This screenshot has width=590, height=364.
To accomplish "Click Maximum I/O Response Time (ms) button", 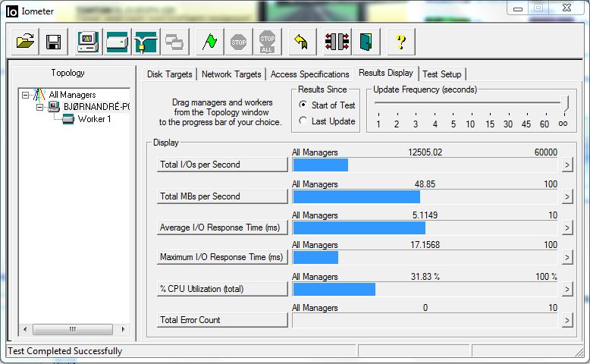I will [222, 257].
